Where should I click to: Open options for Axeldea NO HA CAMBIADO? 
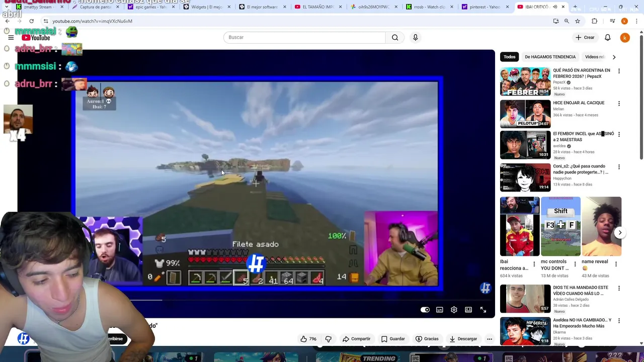coord(619,321)
